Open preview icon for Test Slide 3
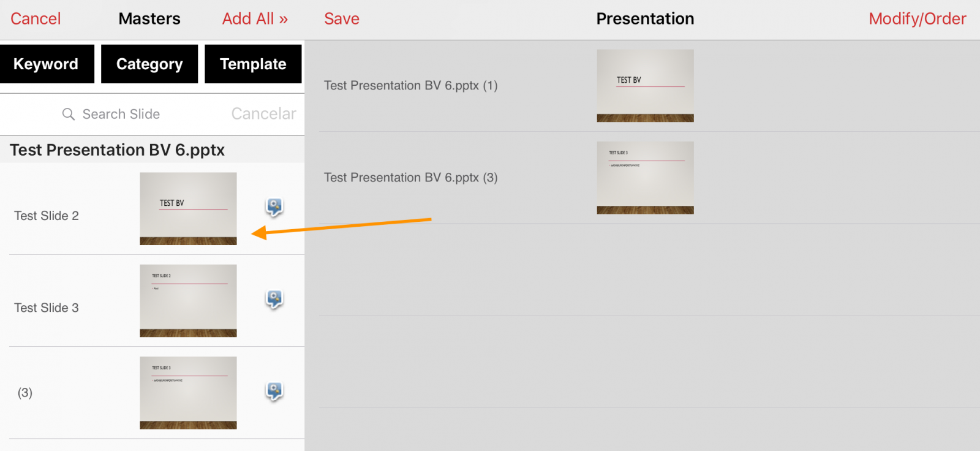This screenshot has width=980, height=451. click(x=274, y=299)
